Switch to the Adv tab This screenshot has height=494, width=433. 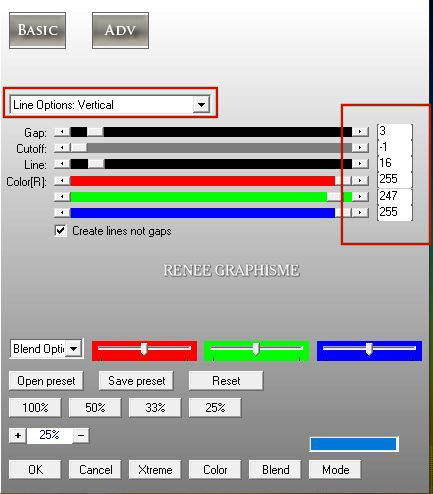tap(120, 30)
